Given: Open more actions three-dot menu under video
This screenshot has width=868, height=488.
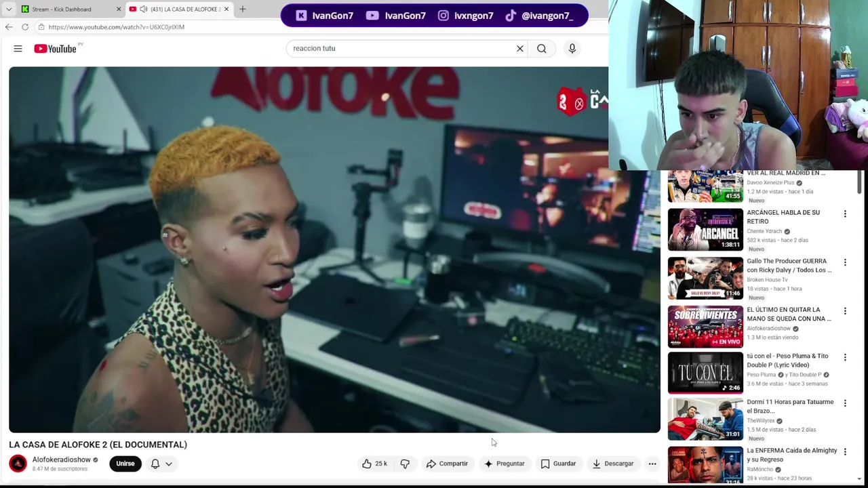Looking at the screenshot, I should (652, 464).
